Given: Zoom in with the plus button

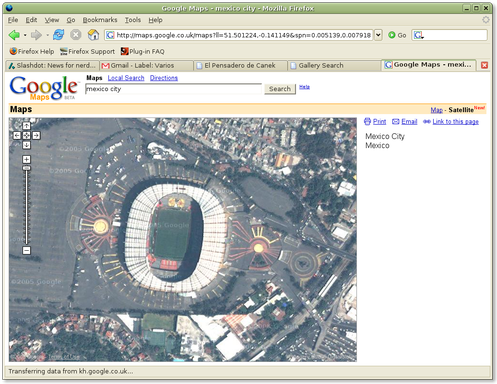Looking at the screenshot, I should [26, 159].
